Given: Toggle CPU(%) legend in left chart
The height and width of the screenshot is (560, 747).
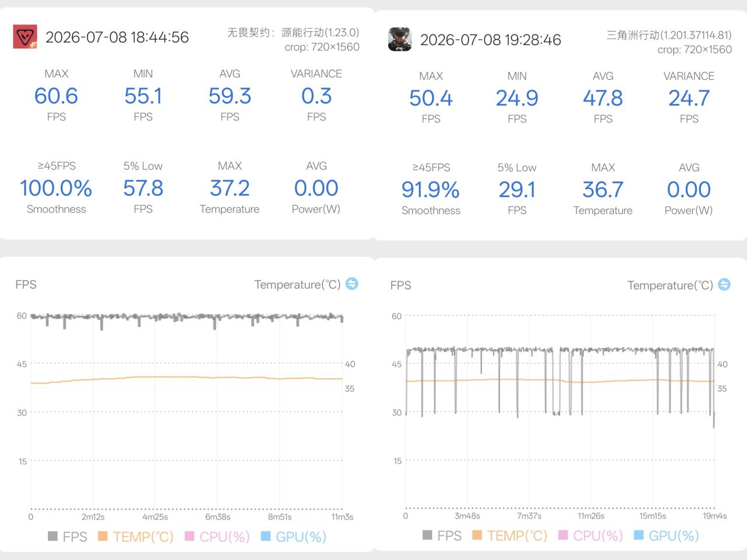Looking at the screenshot, I should click(217, 537).
